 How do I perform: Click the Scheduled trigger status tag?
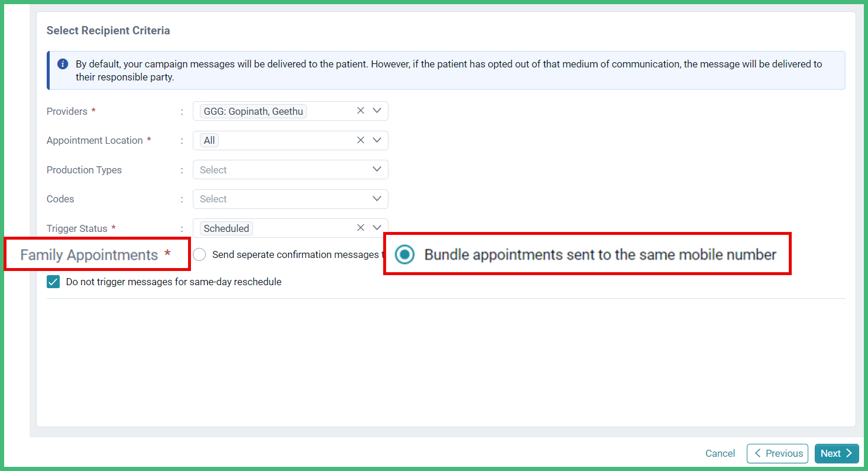click(x=226, y=228)
